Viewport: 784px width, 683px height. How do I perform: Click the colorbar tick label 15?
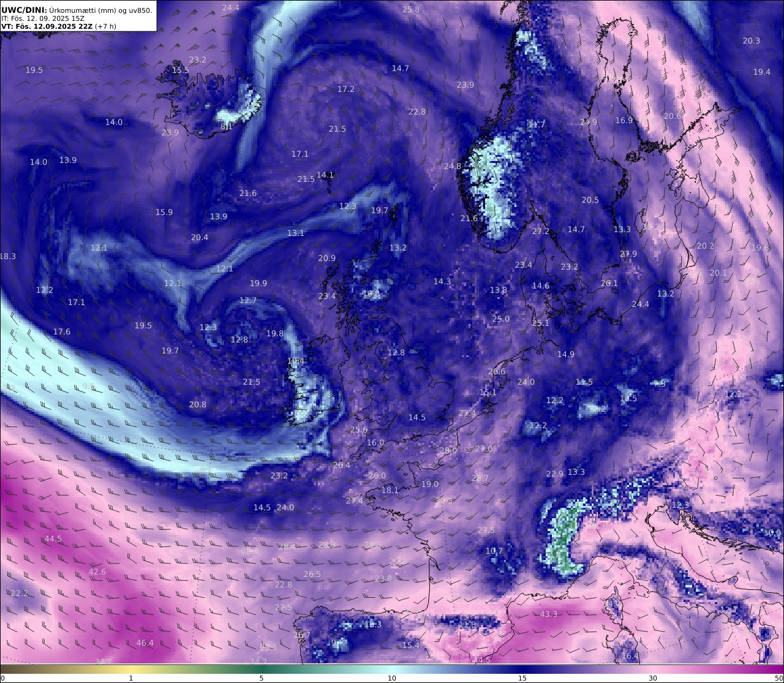[522, 678]
